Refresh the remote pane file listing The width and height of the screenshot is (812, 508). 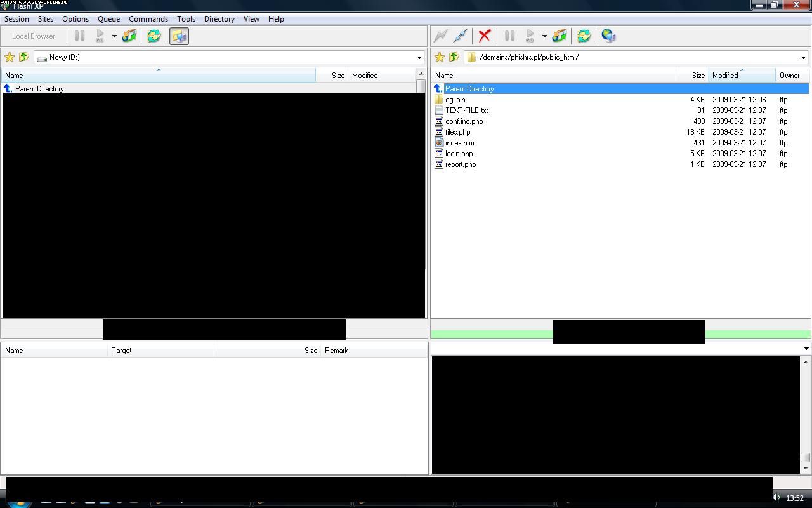(x=584, y=36)
